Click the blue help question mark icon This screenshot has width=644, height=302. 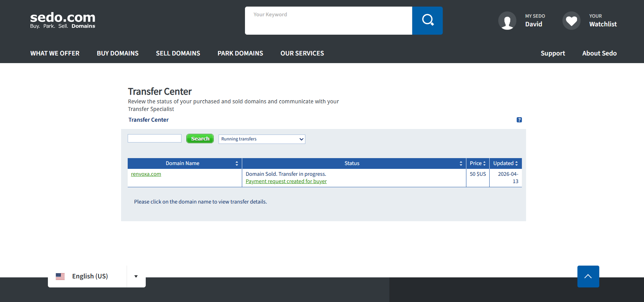519,120
